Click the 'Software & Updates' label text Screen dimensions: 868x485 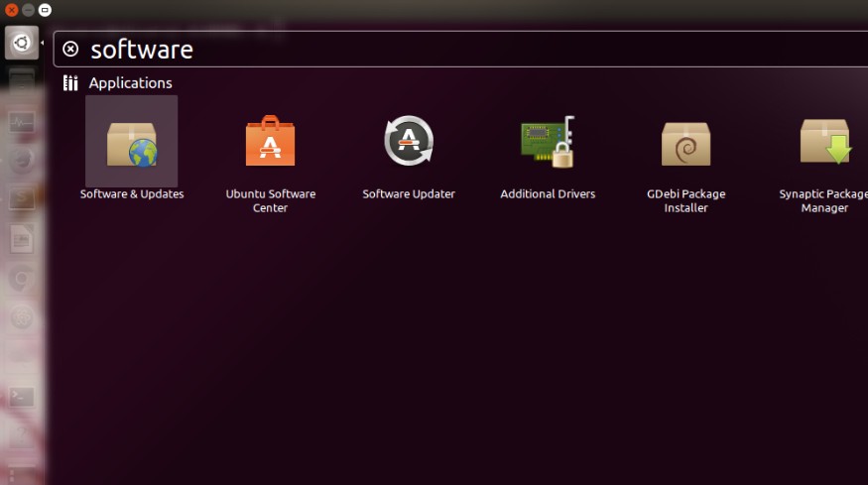point(132,193)
